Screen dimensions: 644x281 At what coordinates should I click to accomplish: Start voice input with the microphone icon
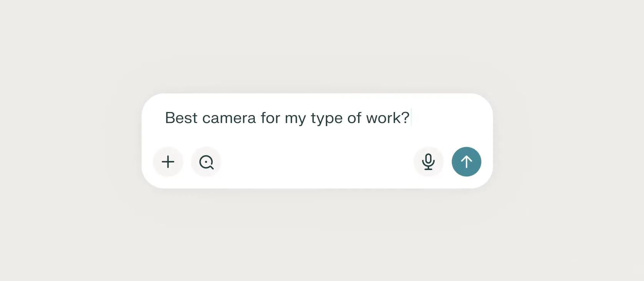tap(428, 162)
